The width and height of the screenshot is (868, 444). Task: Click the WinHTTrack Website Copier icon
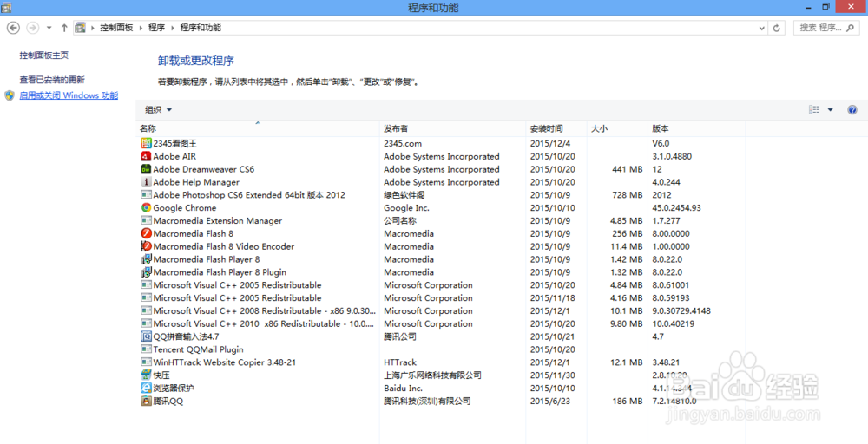146,362
